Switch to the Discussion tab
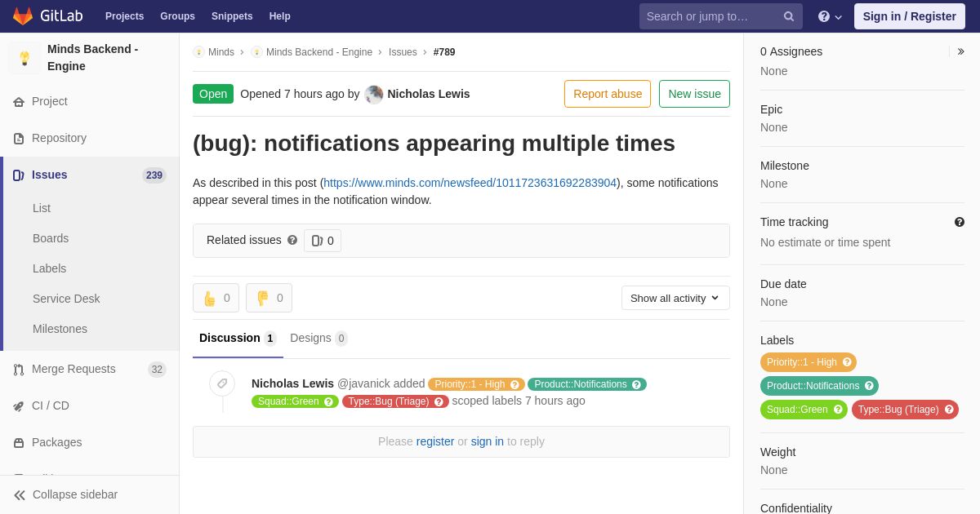Screen dimensions: 980x514 pos(238,339)
